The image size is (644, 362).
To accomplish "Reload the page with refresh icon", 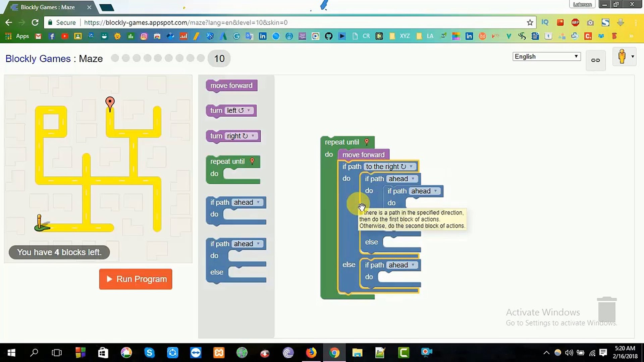I will (35, 22).
